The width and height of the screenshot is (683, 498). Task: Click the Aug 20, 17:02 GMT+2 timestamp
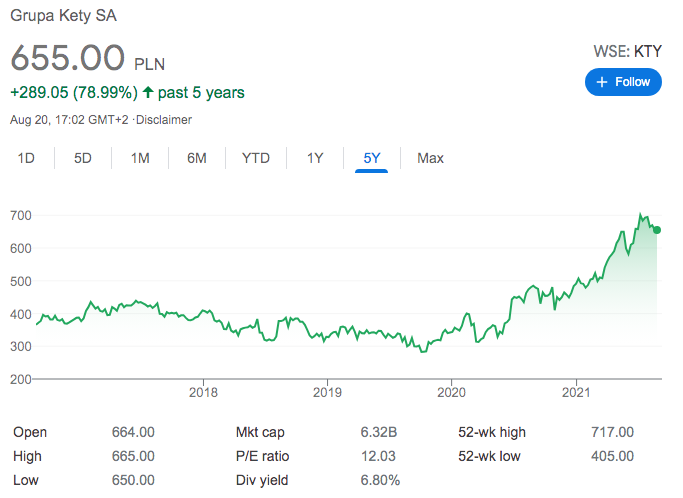coord(69,120)
